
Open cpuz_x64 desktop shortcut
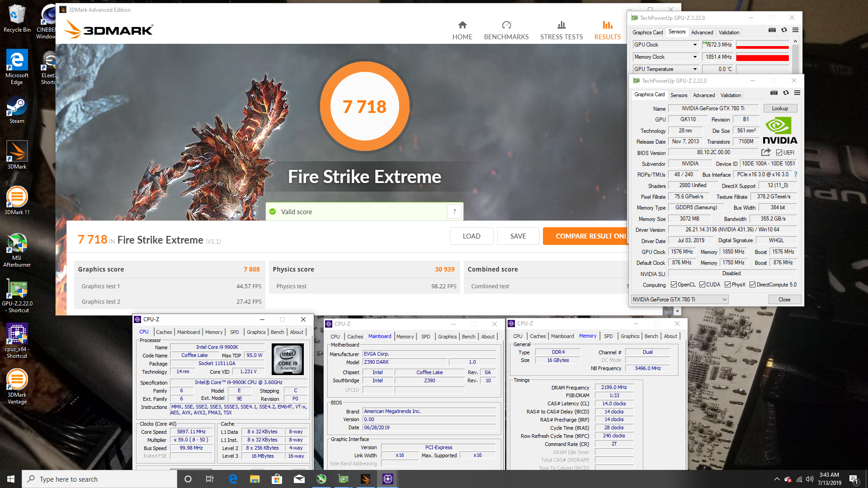pos(17,341)
